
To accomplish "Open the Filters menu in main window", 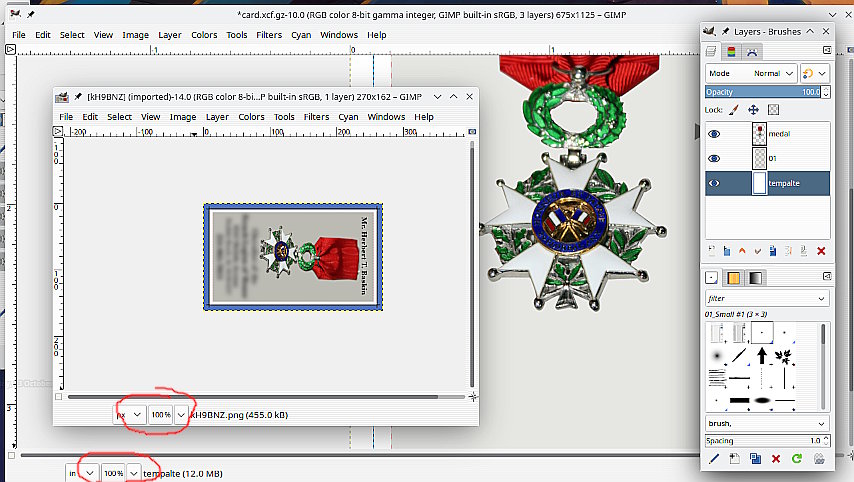I will pos(268,35).
